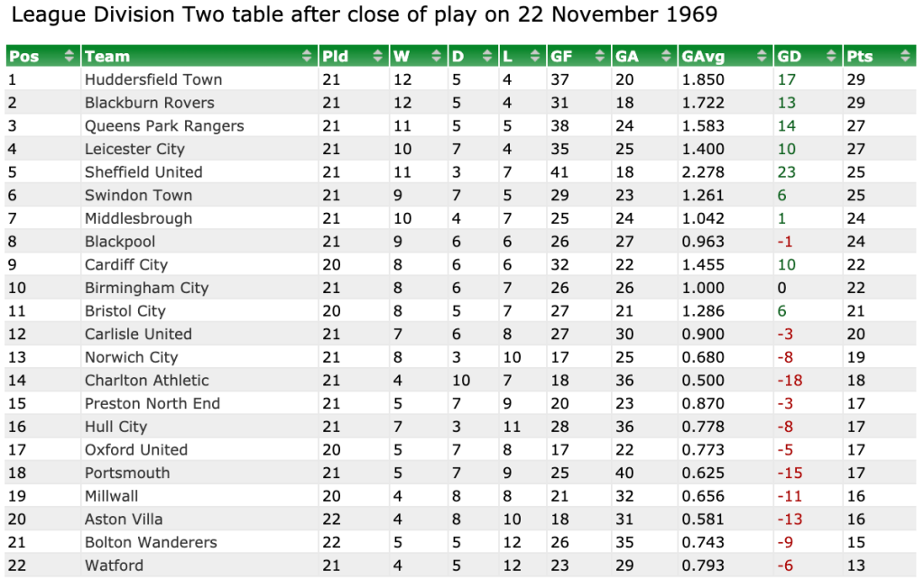Click the Watford team name cell
This screenshot has height=580, width=924.
point(114,566)
